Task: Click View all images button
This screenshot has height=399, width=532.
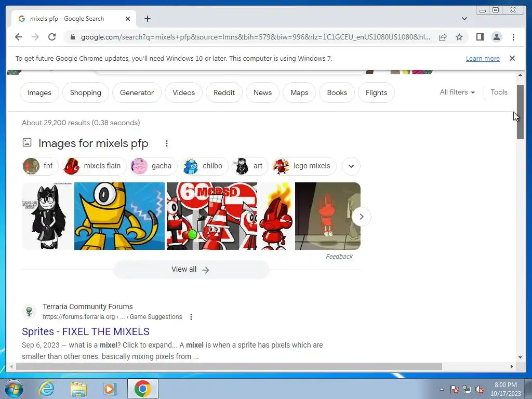Action: [x=191, y=270]
